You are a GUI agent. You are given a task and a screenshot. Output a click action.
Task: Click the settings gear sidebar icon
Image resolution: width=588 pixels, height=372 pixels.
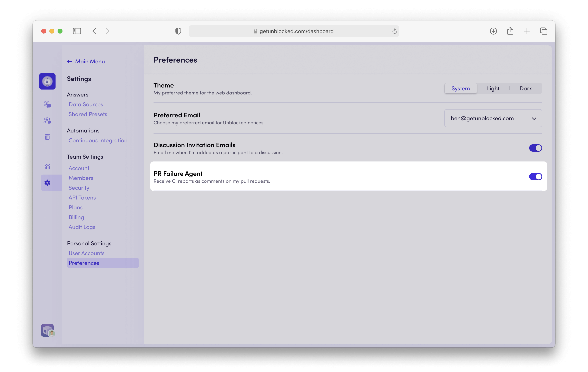[47, 183]
